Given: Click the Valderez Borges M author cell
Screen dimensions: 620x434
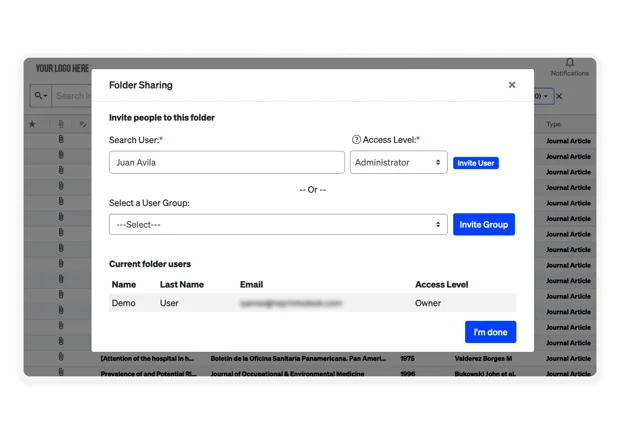Looking at the screenshot, I should [x=483, y=359].
